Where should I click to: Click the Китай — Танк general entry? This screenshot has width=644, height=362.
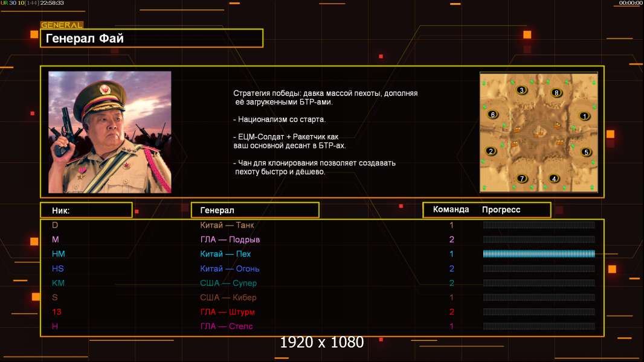click(227, 225)
